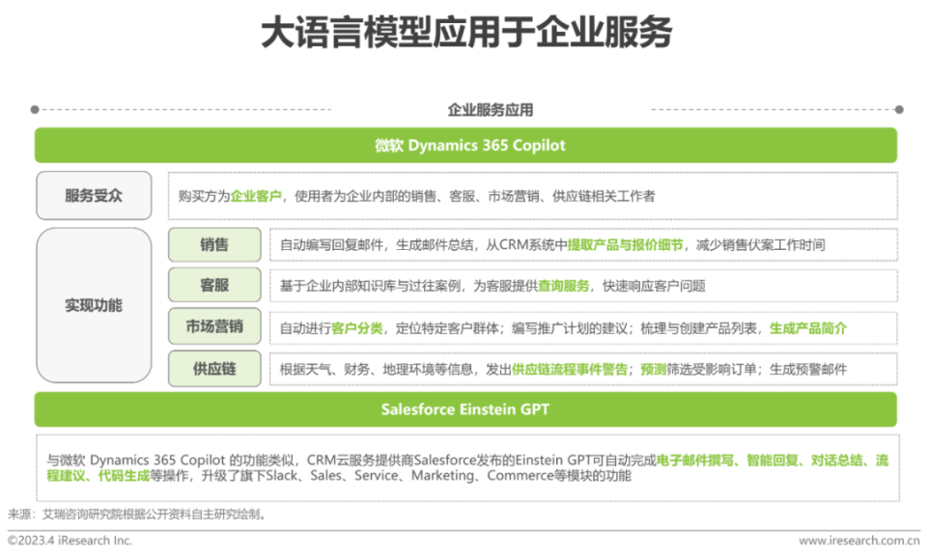Click the ©2023.4 iResearch Inc. footer text
Viewport: 927px width, 560px height.
point(70,541)
